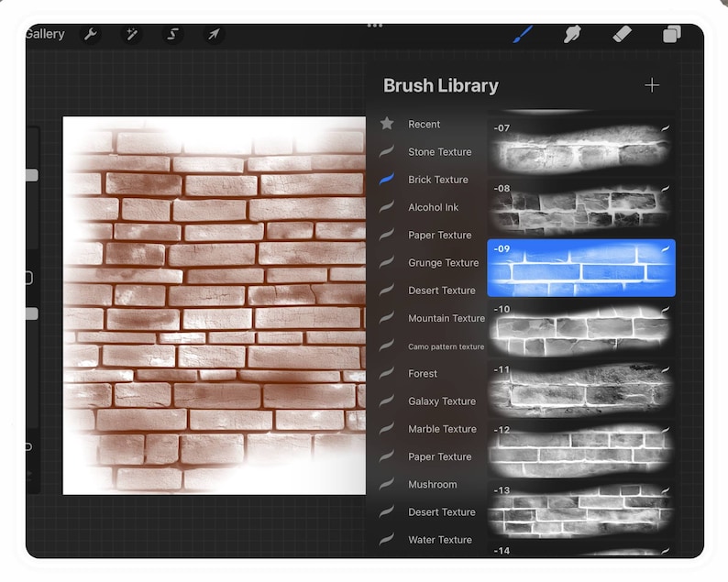The width and height of the screenshot is (728, 582).
Task: Tap the square modify button on sidebar
Action: [x=28, y=278]
